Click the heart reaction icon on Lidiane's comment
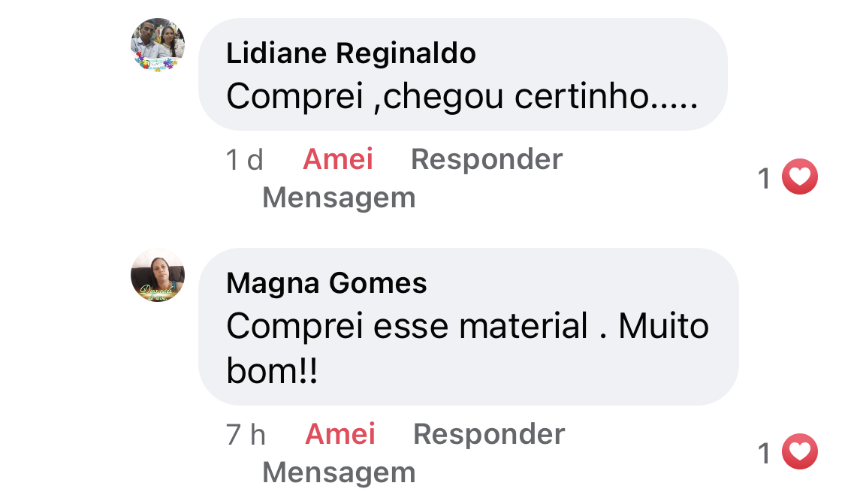The image size is (845, 504). [x=799, y=178]
